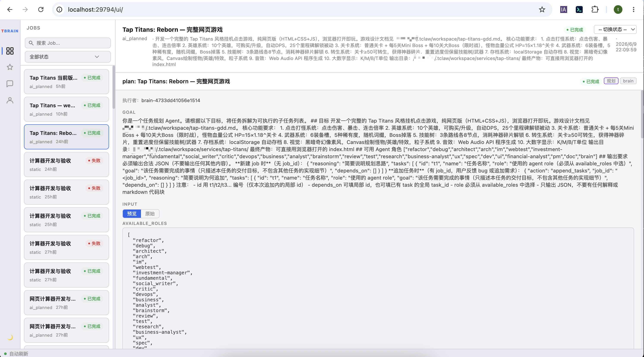Image resolution: width=644 pixels, height=357 pixels.
Task: Open the extensions puzzle menu
Action: point(595,9)
